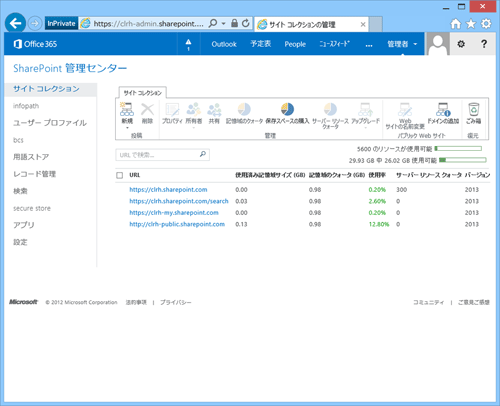The height and width of the screenshot is (406, 500).
Task: Select サイト コレクション in the left sidebar
Action: point(46,89)
